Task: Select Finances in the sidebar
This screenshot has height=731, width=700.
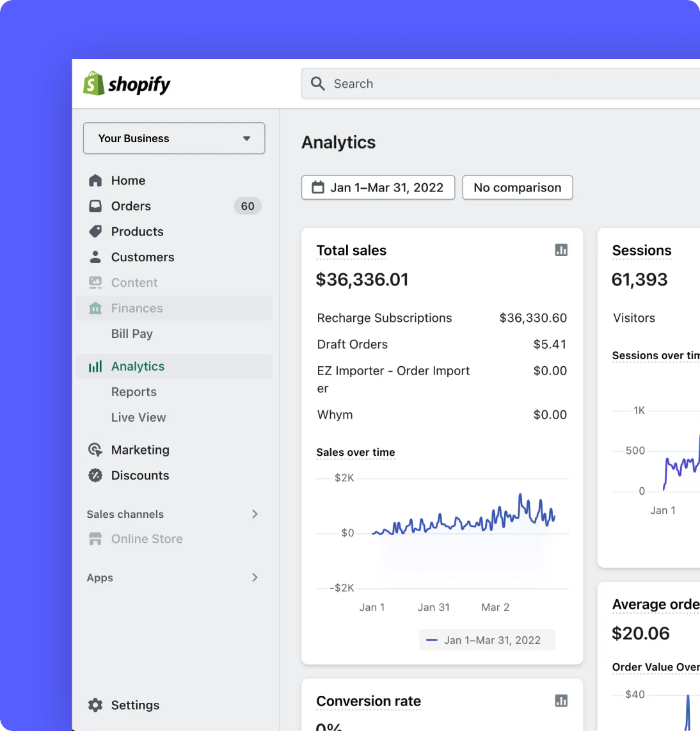Action: click(x=174, y=308)
